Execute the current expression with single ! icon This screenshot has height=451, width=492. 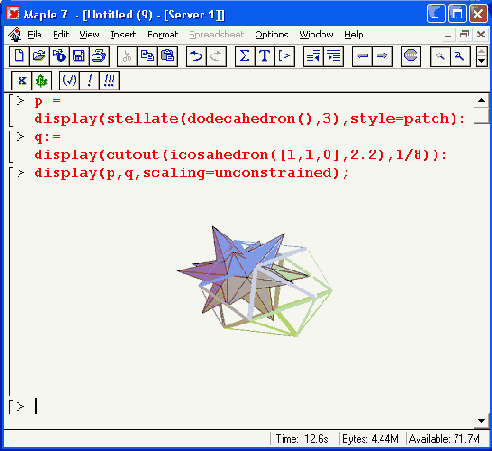pyautogui.click(x=89, y=80)
